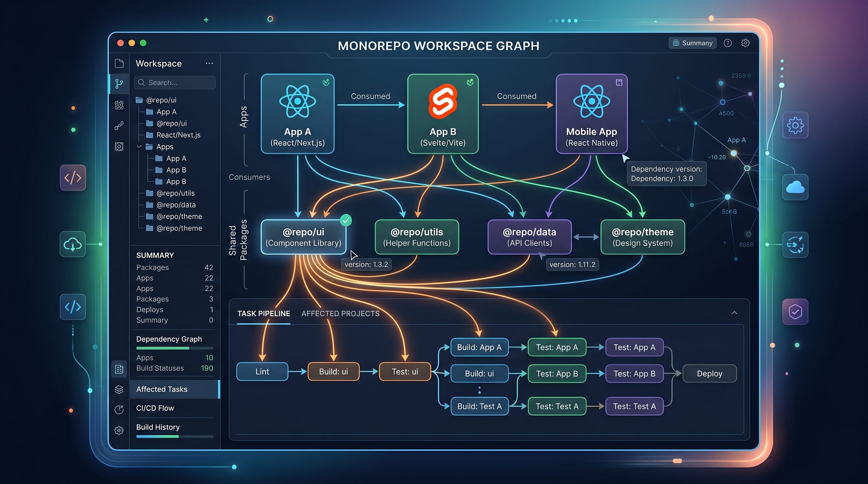The width and height of the screenshot is (868, 484).
Task: Click the help question mark icon
Action: pyautogui.click(x=728, y=43)
